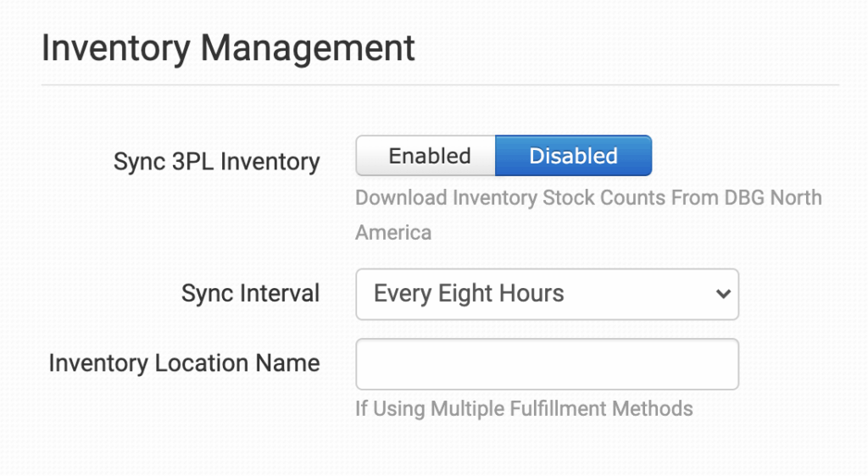Click the word "Hours" in the interval dropdown
868x476 pixels.
pos(531,294)
